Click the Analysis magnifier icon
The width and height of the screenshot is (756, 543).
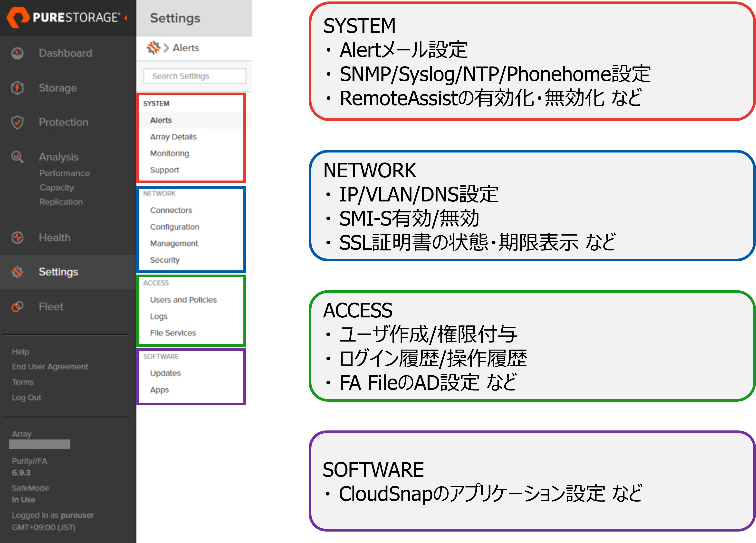pos(17,157)
